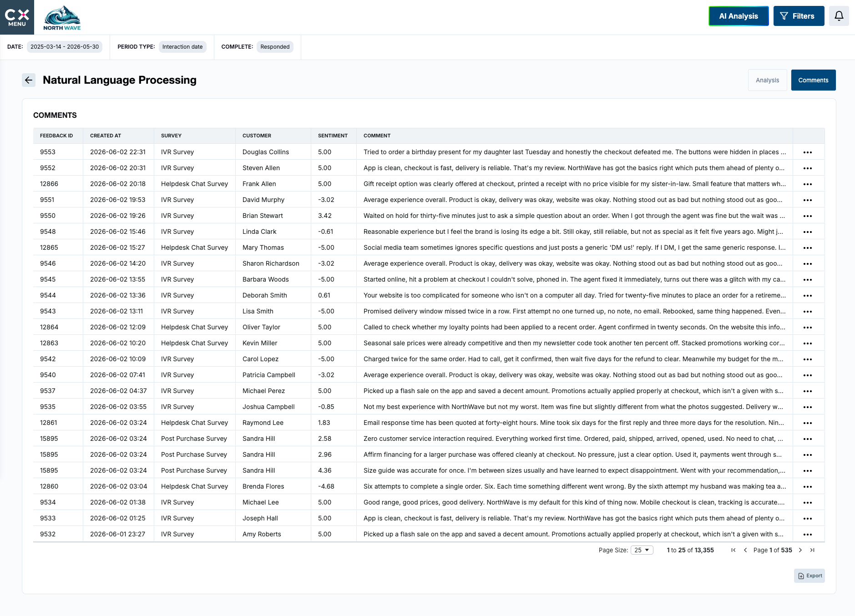The height and width of the screenshot is (616, 855).
Task: Open row actions for feedback 9546
Action: [808, 264]
